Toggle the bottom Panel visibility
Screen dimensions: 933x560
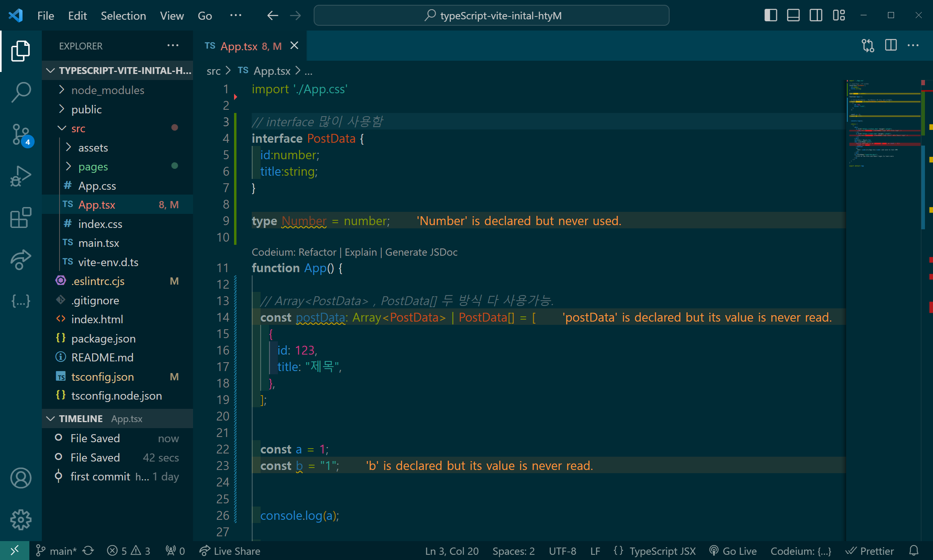(793, 15)
